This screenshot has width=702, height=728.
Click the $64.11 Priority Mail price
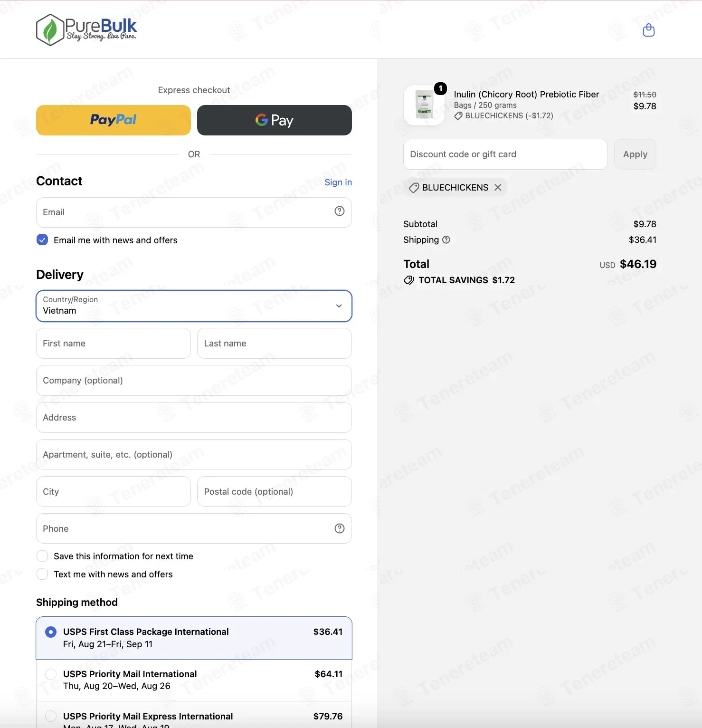coord(329,674)
